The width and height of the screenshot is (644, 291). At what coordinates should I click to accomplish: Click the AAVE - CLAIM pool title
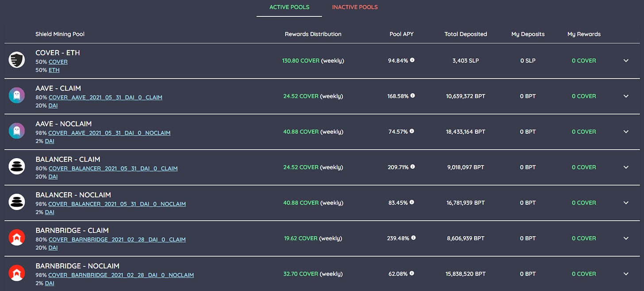pos(58,88)
